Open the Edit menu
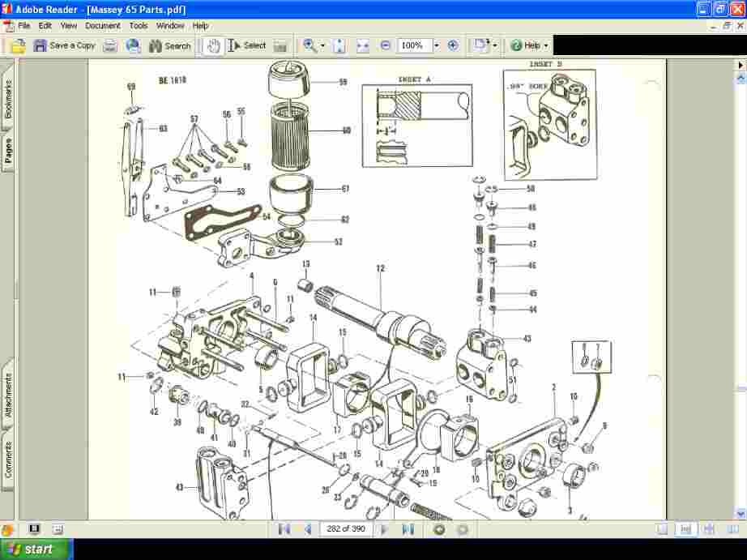 (x=45, y=26)
